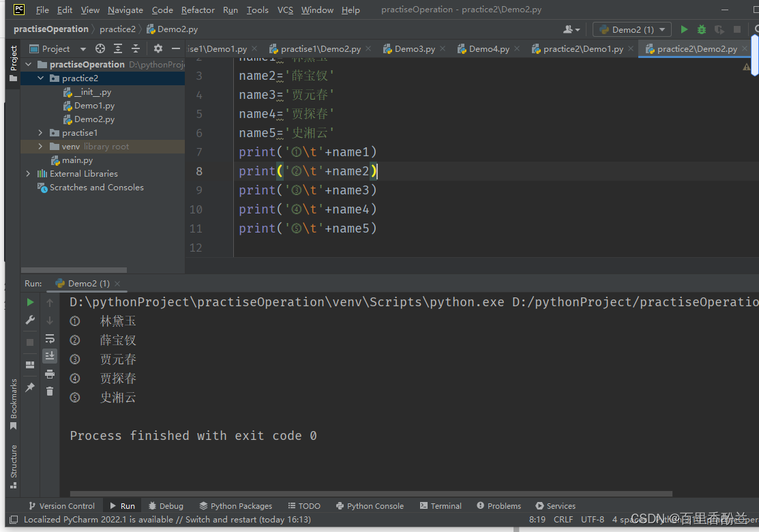Select Scratches and Consoles node

[x=96, y=188]
